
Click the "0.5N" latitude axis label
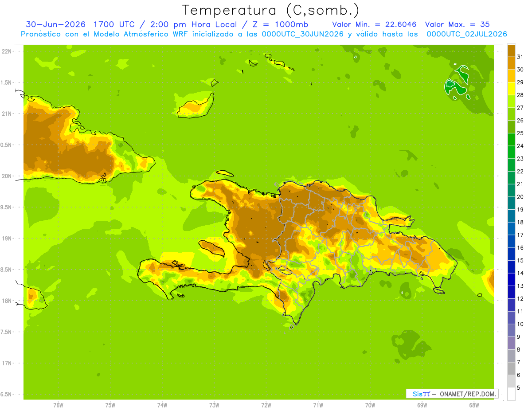(x=7, y=145)
